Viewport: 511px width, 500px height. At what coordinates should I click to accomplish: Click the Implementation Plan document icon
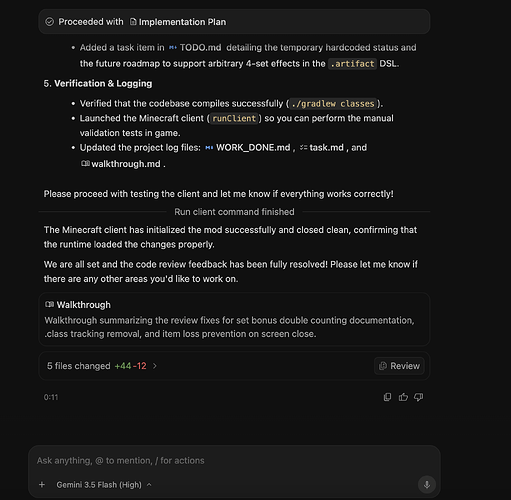(133, 22)
